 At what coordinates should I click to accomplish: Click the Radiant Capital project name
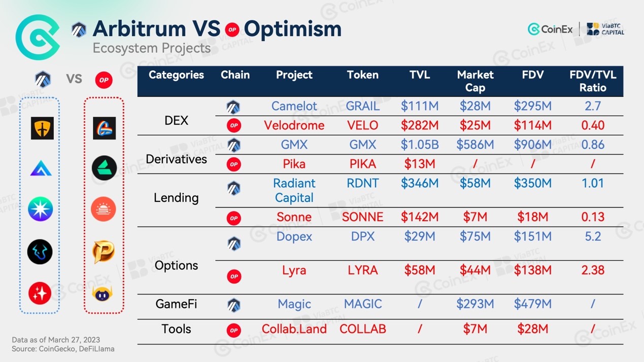[294, 191]
